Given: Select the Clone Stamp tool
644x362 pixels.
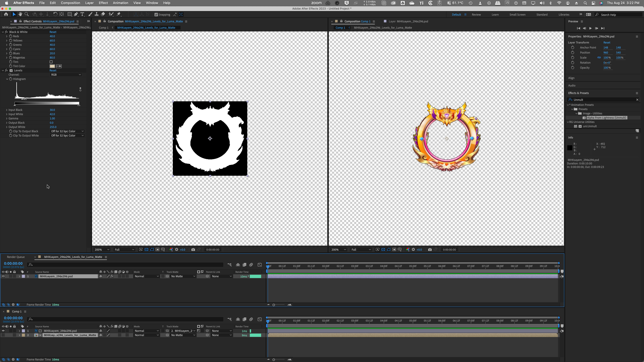Looking at the screenshot, I should [96, 14].
